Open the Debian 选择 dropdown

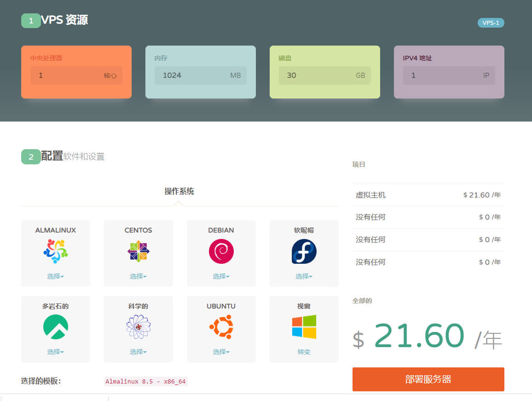pos(221,276)
